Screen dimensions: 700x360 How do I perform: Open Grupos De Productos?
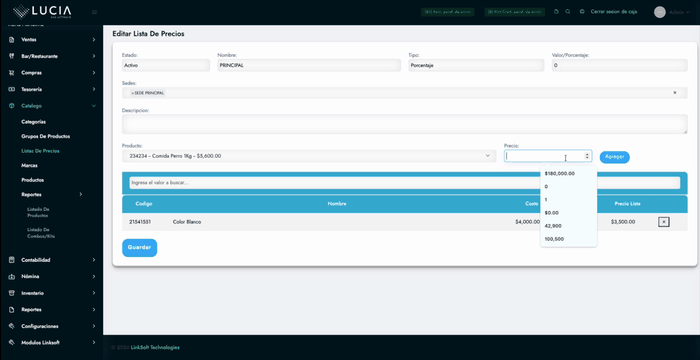46,136
